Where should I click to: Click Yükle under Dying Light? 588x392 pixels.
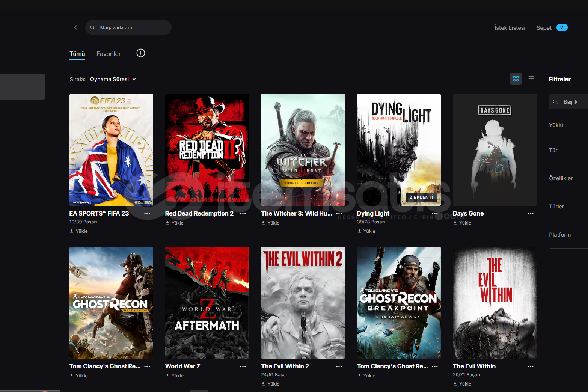tap(366, 231)
